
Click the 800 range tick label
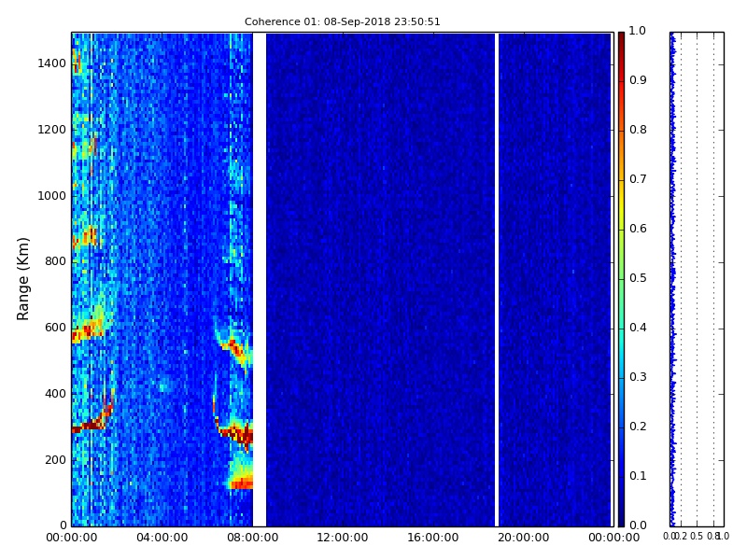pos(55,261)
